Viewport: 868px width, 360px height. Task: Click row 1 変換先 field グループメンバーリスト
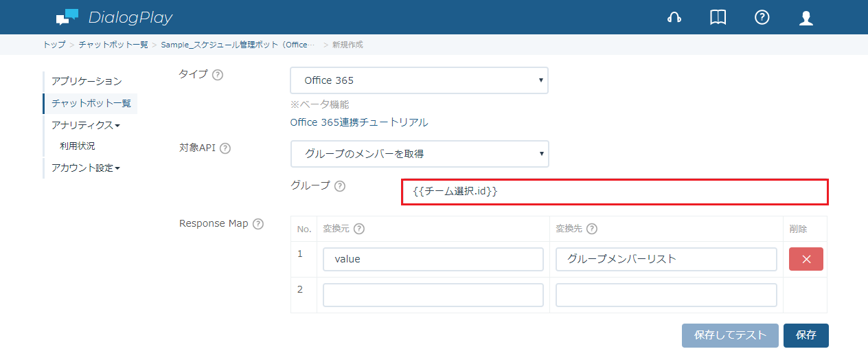point(666,259)
